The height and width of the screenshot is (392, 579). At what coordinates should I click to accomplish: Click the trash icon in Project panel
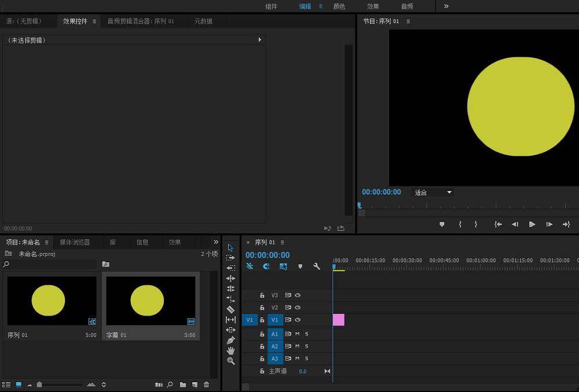pyautogui.click(x=206, y=384)
